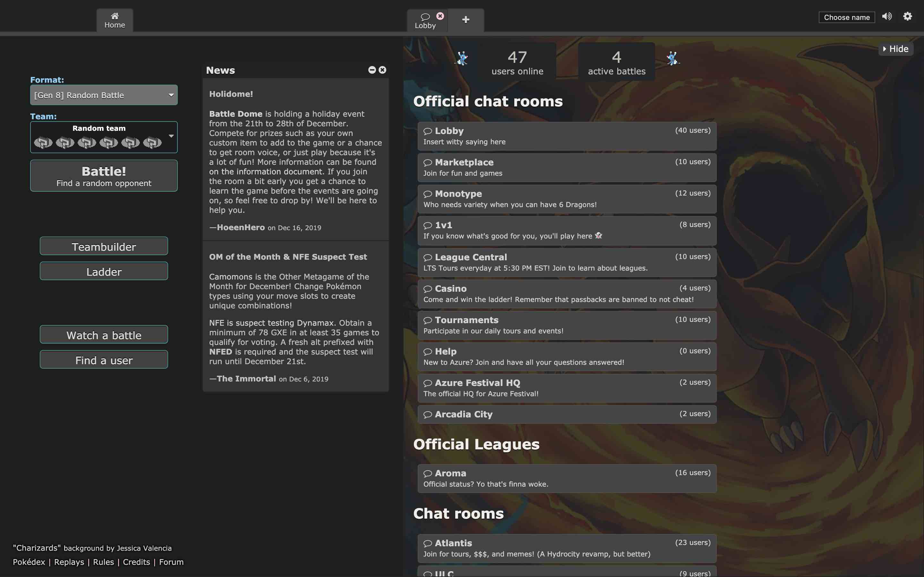Open the Replays footer link

[69, 562]
